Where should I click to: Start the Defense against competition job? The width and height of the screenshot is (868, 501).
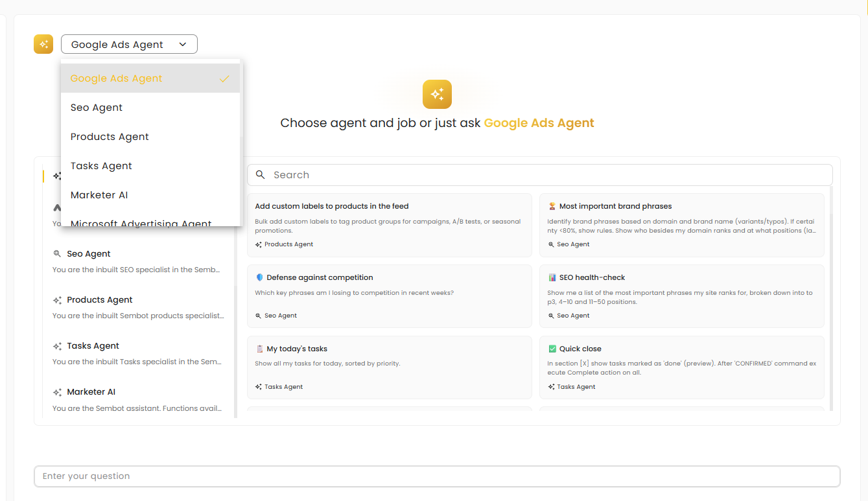390,296
